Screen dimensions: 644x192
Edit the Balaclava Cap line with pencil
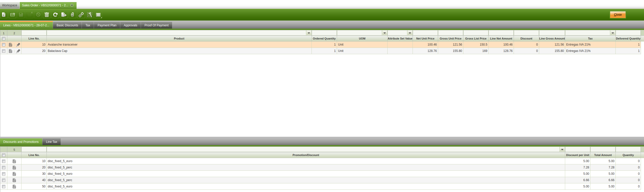[18, 51]
